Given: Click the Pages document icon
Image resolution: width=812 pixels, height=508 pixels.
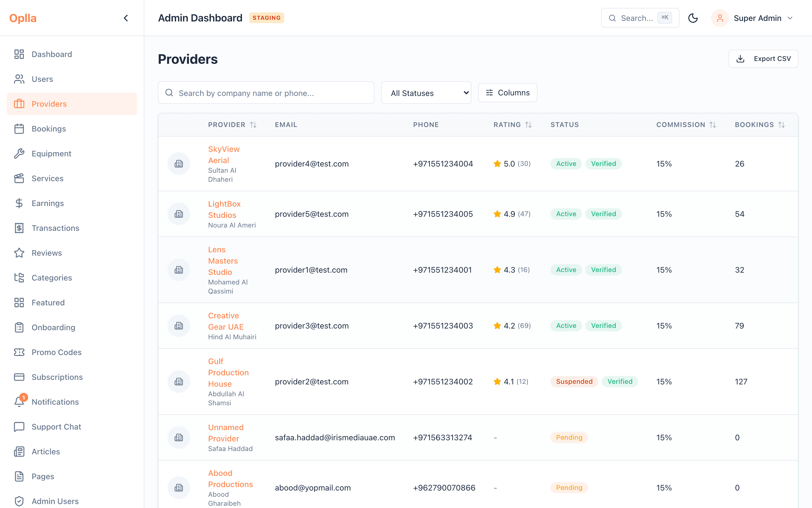Looking at the screenshot, I should click(x=19, y=476).
